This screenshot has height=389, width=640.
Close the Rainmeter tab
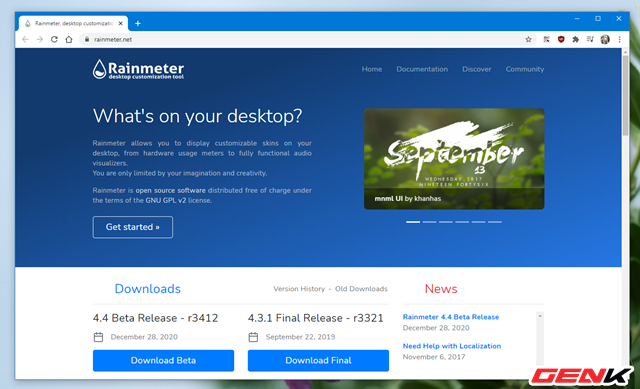(x=120, y=24)
